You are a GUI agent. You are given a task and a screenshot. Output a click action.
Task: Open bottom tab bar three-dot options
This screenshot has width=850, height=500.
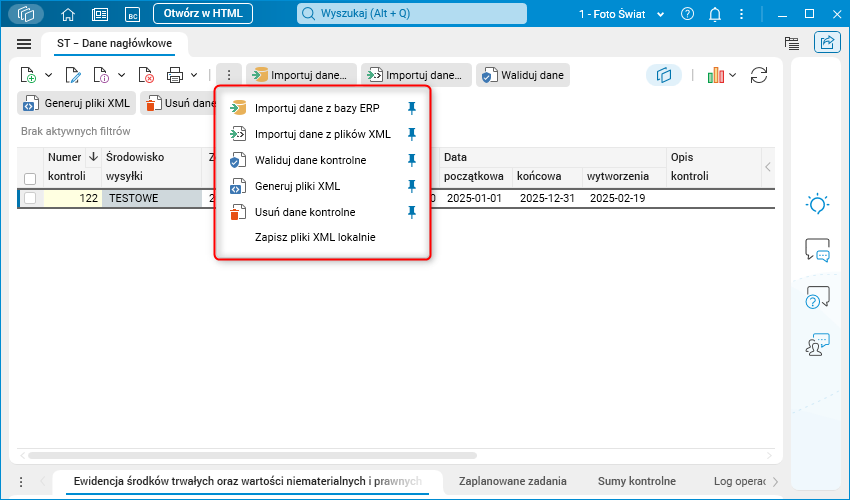click(x=21, y=482)
